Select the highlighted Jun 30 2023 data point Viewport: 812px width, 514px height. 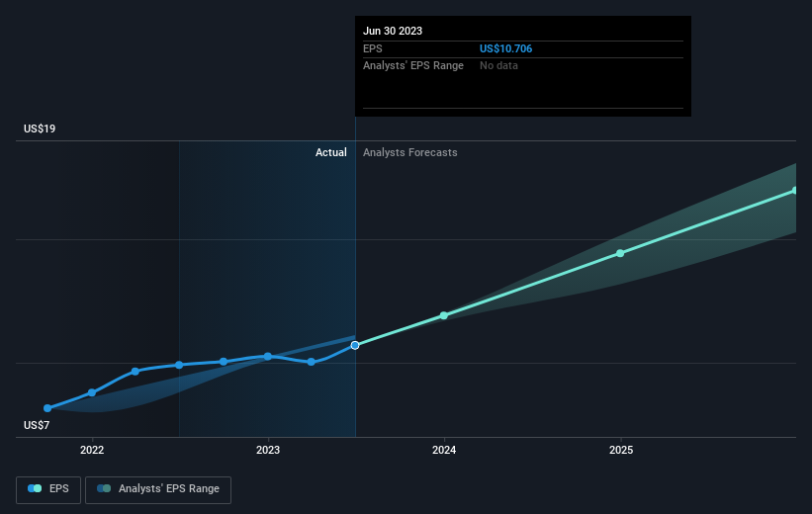tap(355, 345)
